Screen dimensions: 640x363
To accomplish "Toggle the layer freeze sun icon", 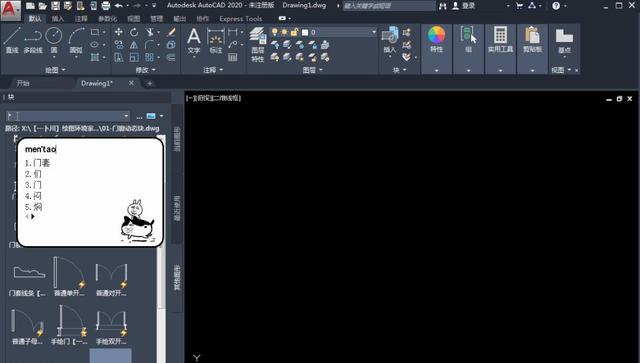I will point(284,32).
